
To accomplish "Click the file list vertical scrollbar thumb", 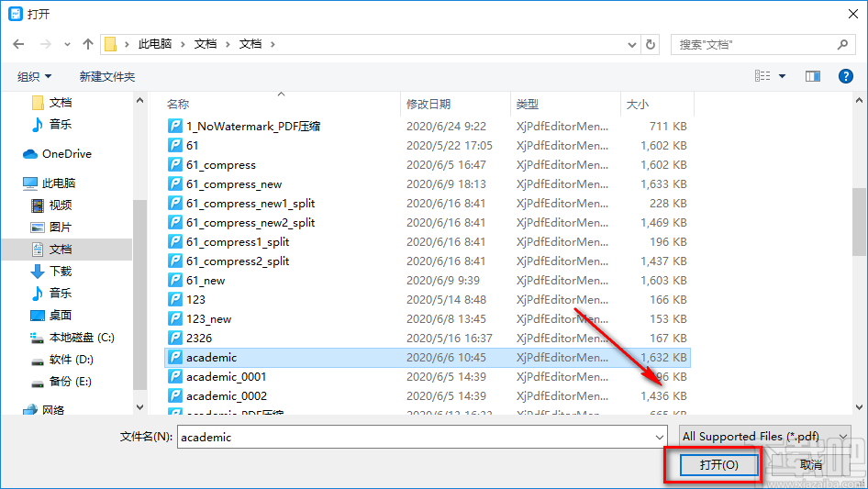I will tap(859, 221).
